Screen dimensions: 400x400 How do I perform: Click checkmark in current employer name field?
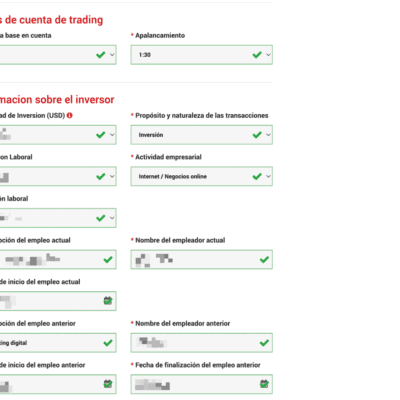click(x=264, y=259)
